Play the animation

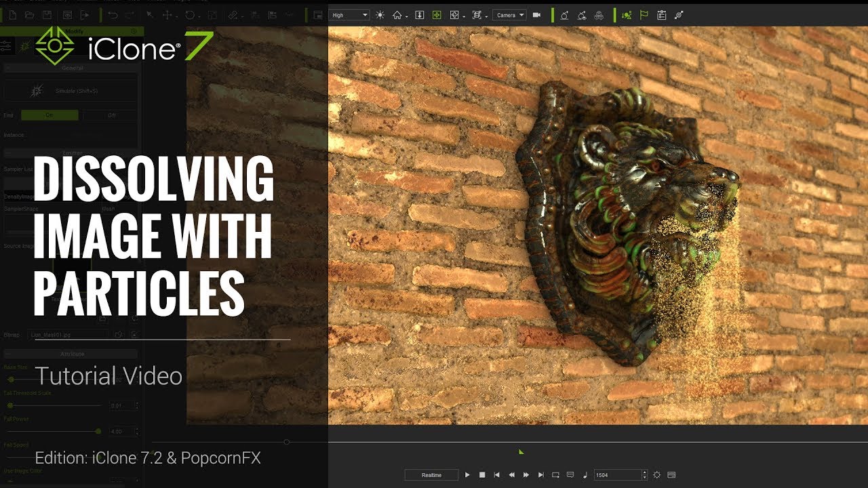click(467, 475)
